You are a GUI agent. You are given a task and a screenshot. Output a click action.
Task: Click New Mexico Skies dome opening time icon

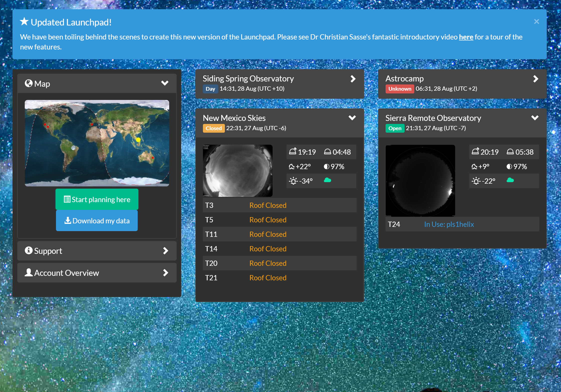293,151
